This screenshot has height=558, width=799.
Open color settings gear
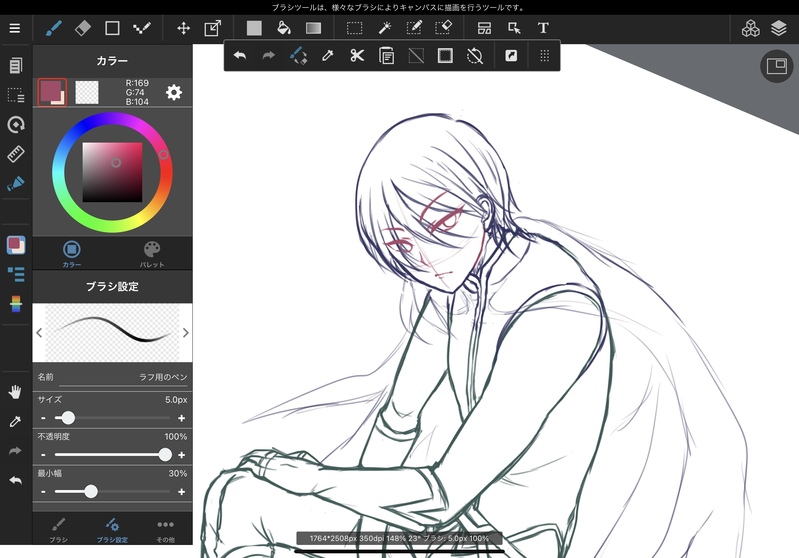point(174,92)
